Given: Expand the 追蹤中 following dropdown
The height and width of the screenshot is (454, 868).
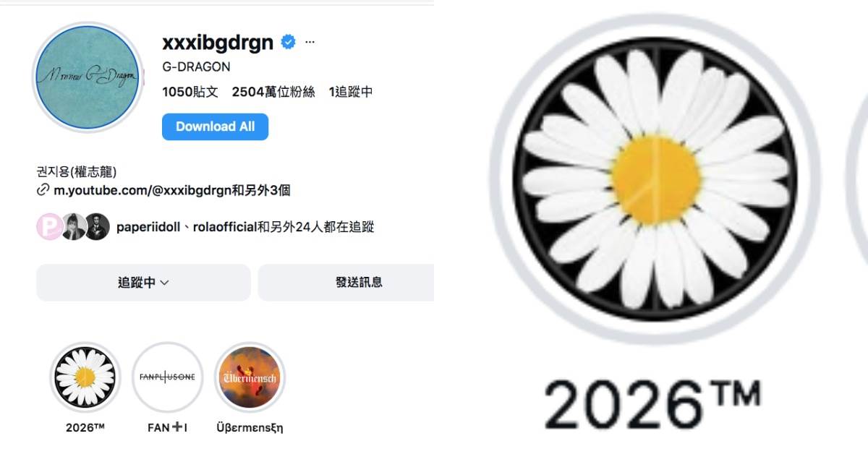Looking at the screenshot, I should point(143,283).
